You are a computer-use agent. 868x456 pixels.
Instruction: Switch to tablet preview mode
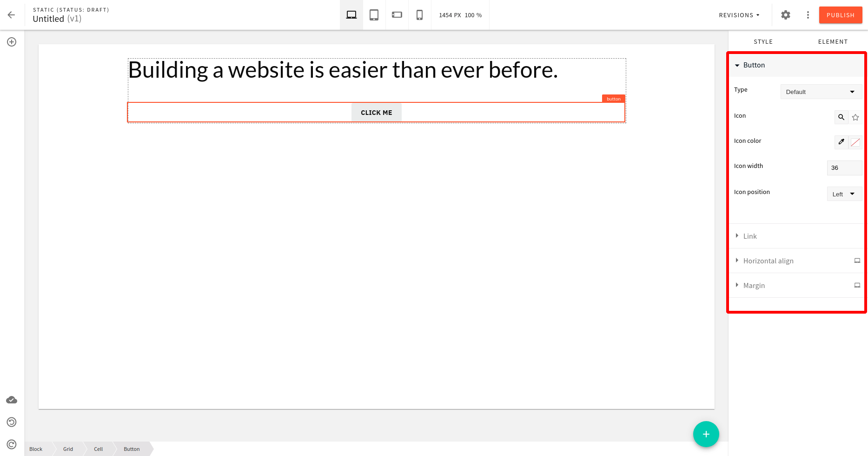(374, 14)
